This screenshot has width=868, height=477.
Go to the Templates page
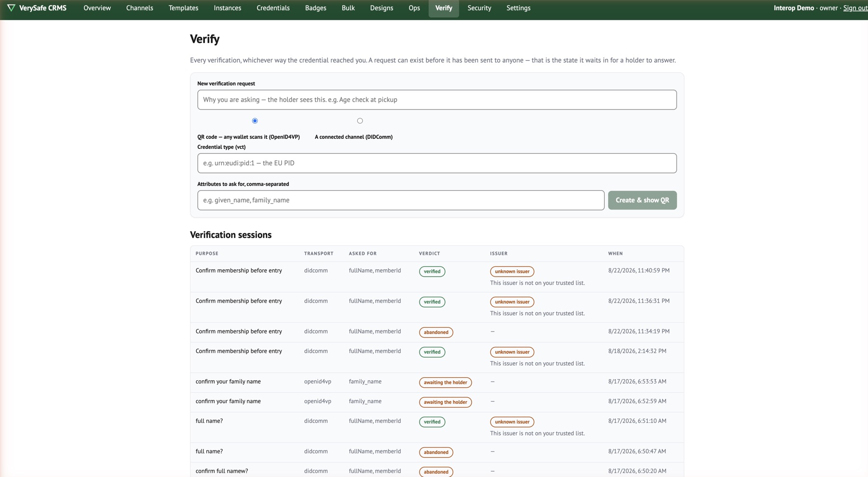183,8
